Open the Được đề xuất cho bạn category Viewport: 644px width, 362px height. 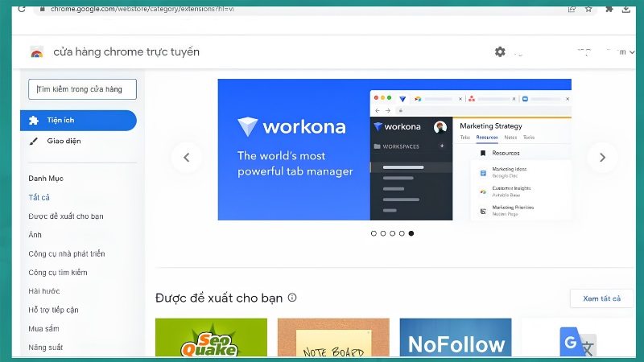click(x=66, y=216)
